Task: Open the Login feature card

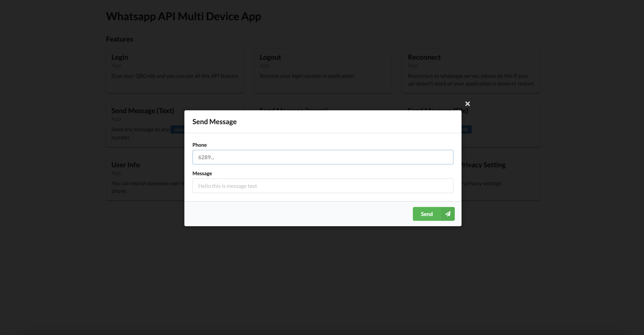Action: point(175,71)
